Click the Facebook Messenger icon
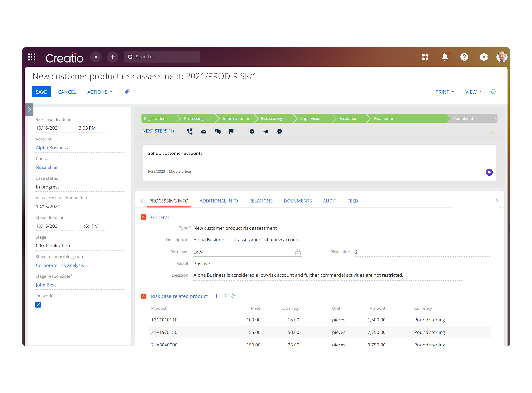 (252, 131)
